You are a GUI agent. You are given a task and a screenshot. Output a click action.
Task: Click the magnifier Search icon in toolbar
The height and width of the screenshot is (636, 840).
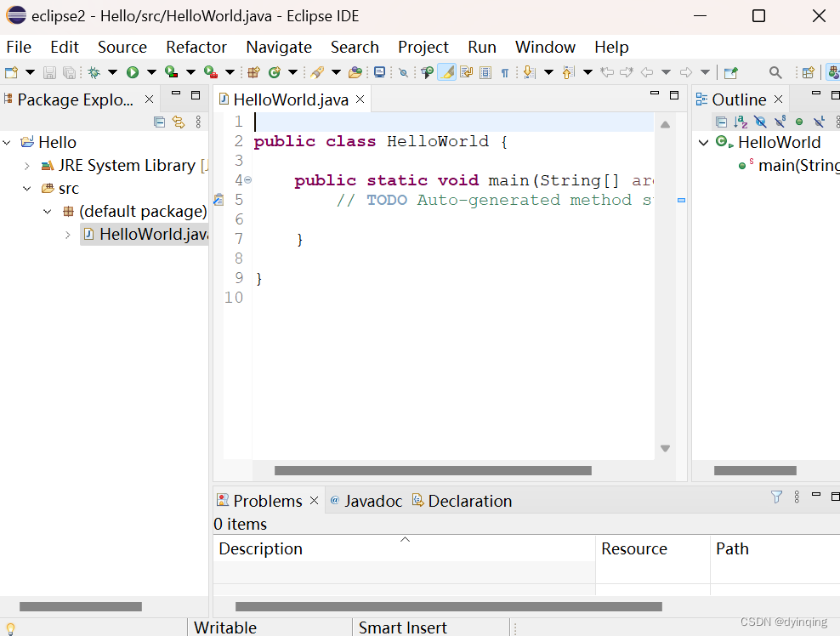tap(775, 72)
